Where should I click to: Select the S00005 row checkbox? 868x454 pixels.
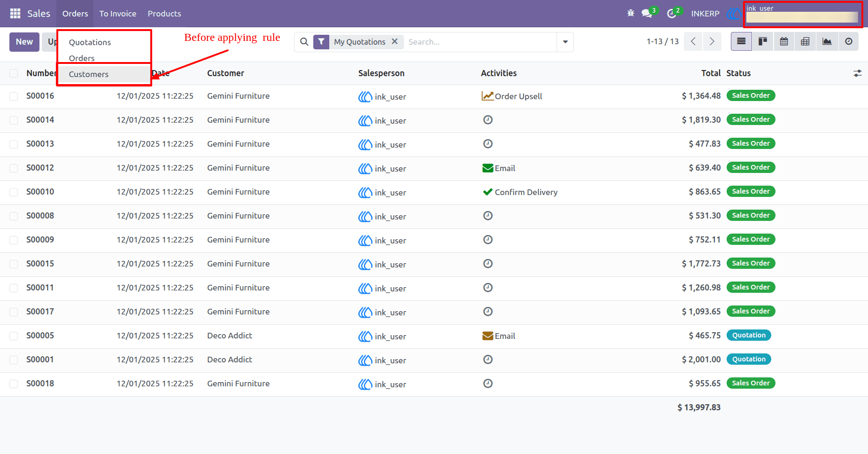(14, 336)
